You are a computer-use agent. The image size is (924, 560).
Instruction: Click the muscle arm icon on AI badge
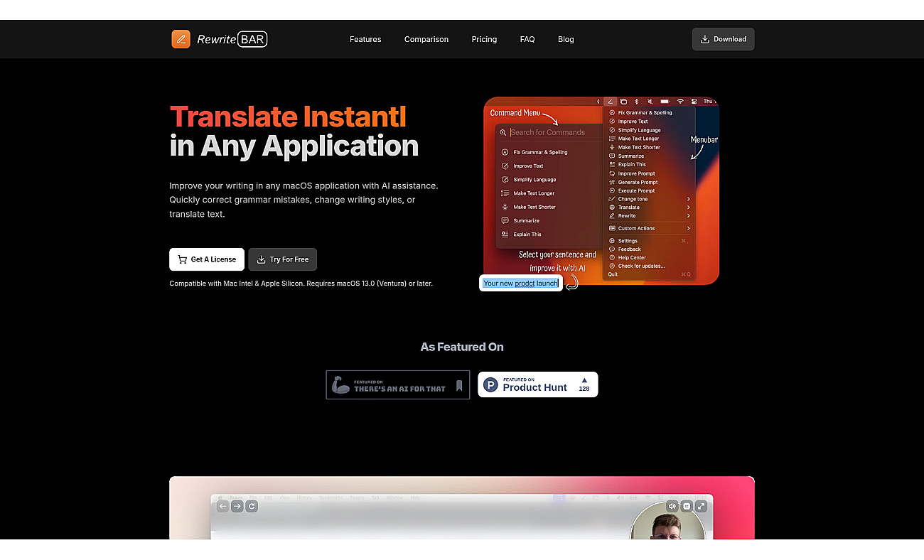[341, 384]
